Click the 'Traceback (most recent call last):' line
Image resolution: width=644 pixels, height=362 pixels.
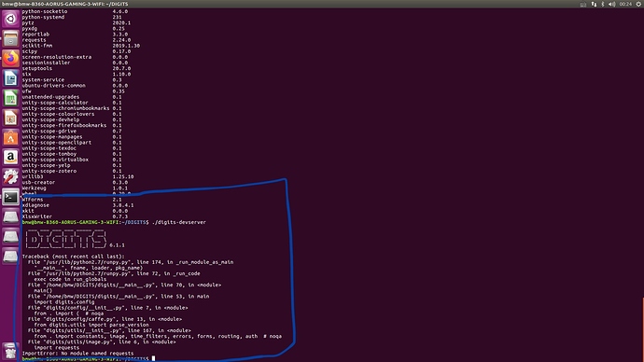pos(73,257)
